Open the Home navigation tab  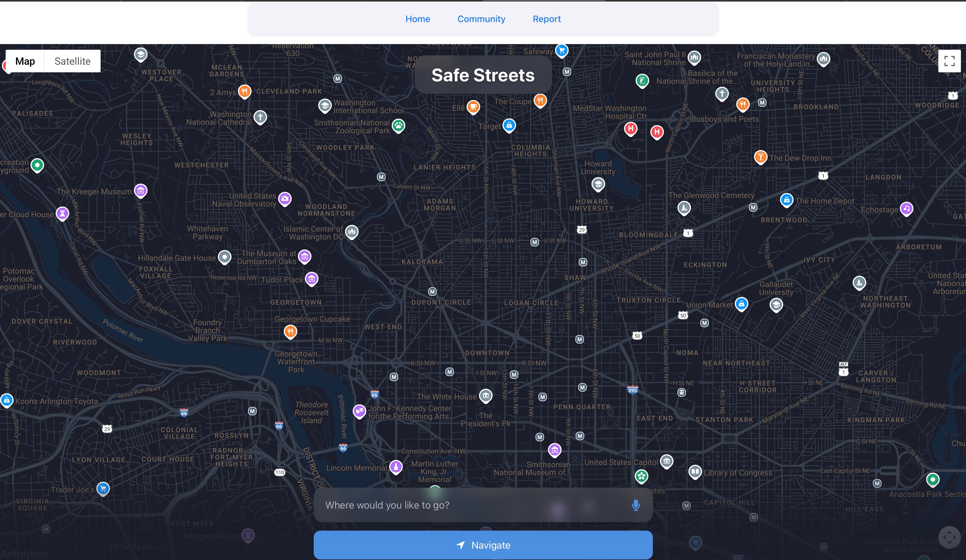(417, 19)
